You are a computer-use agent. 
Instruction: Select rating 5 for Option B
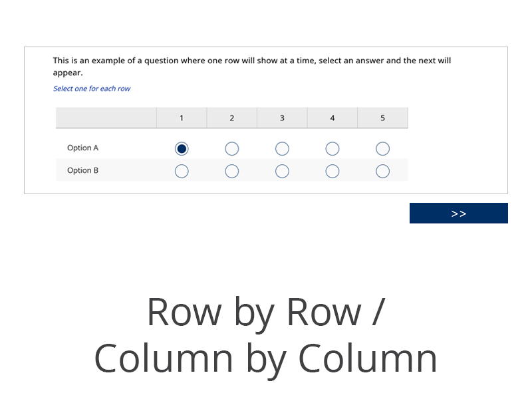click(382, 171)
